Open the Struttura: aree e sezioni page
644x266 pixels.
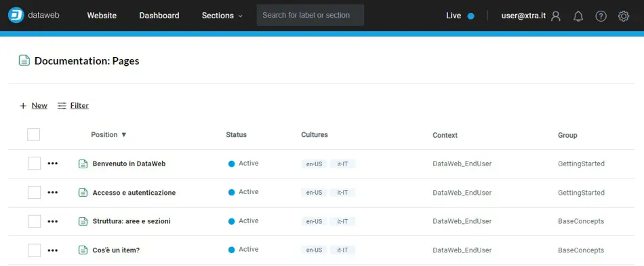(x=132, y=221)
